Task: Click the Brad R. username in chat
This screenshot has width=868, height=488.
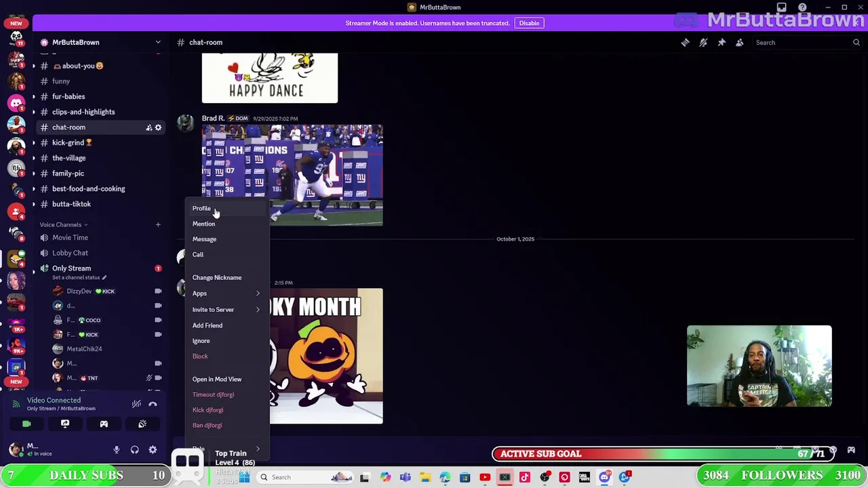Action: [213, 119]
